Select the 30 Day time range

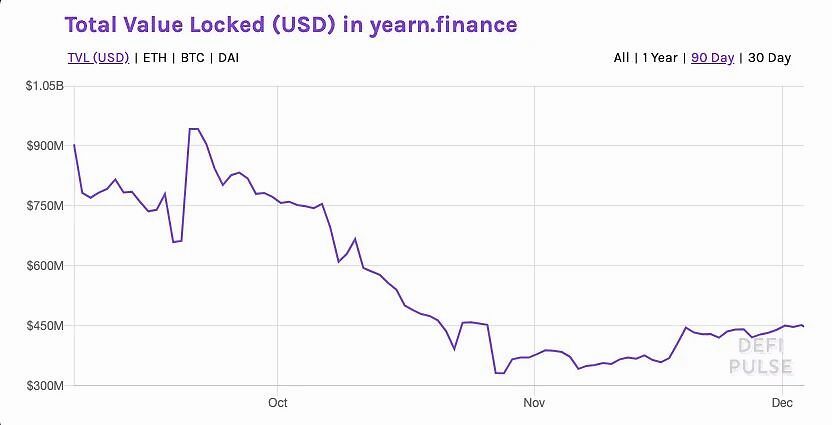point(769,58)
